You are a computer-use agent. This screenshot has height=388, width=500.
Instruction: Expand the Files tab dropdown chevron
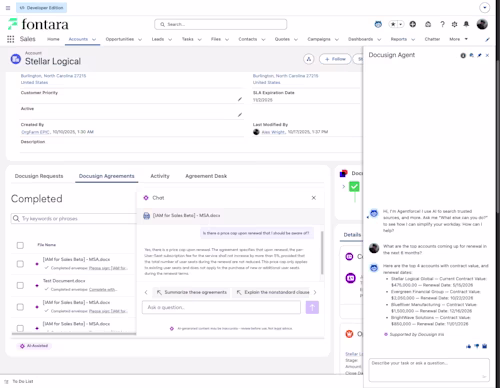[x=227, y=39]
